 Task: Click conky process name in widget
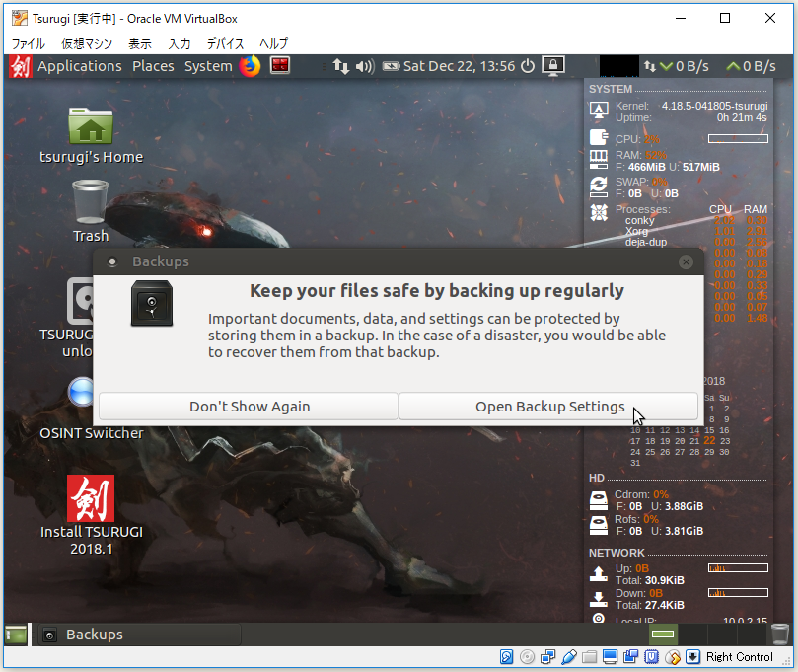(640, 220)
